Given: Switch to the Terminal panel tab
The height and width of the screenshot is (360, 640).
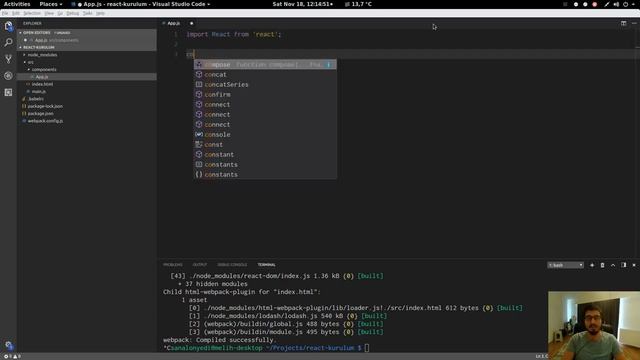Looking at the screenshot, I should tap(267, 265).
